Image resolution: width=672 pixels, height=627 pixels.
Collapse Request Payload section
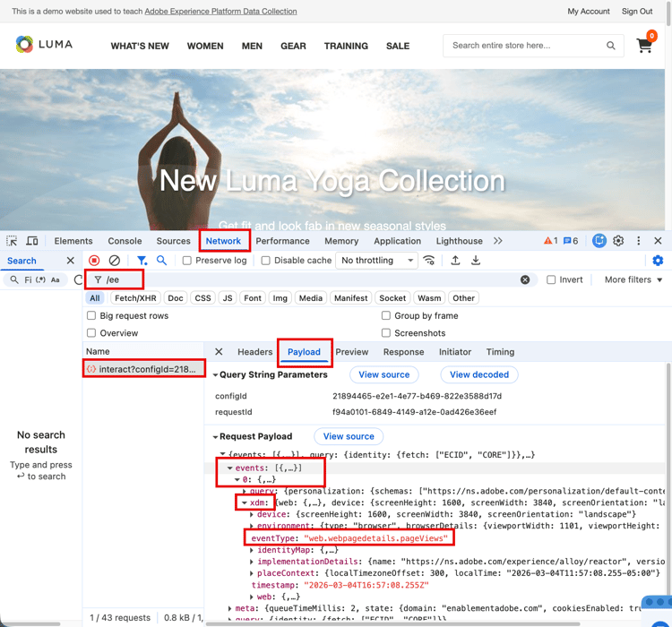click(216, 437)
